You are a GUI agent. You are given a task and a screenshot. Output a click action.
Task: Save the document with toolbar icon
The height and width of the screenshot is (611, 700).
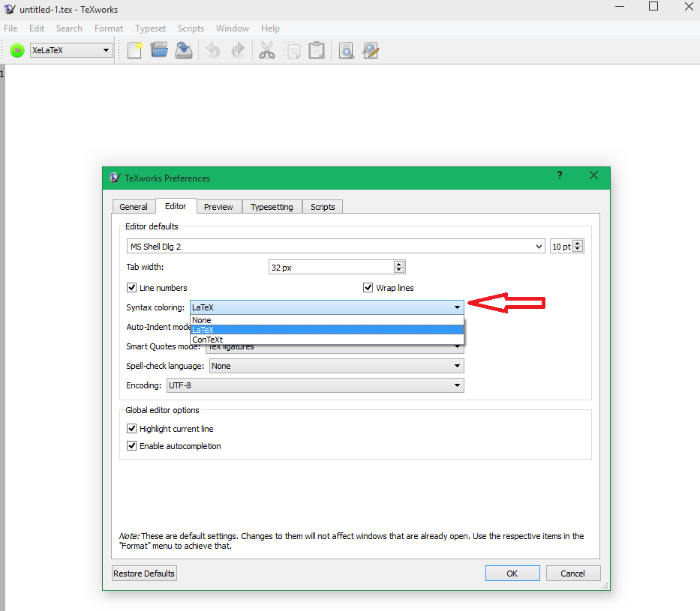(184, 50)
